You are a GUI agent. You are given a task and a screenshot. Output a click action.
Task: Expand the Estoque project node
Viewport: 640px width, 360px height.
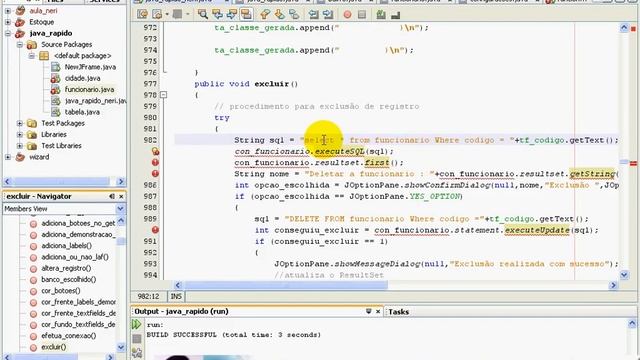tap(8, 22)
